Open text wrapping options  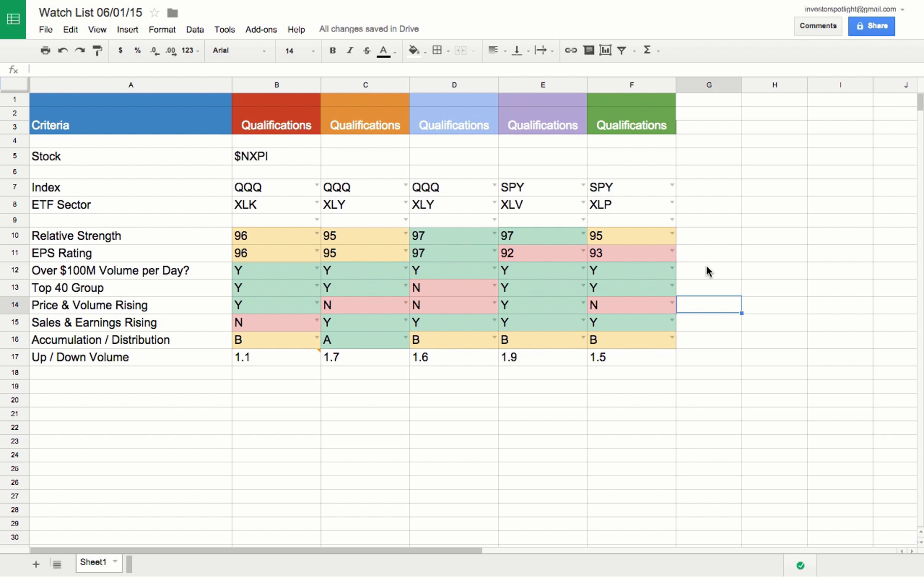coord(541,50)
